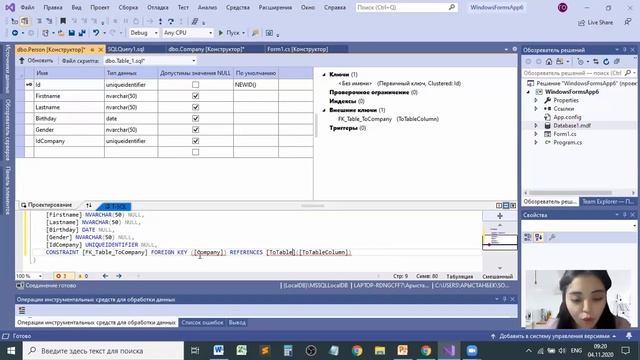Expand the Ссылки node in Solution Explorer
The width and height of the screenshot is (640, 360).
coord(536,109)
